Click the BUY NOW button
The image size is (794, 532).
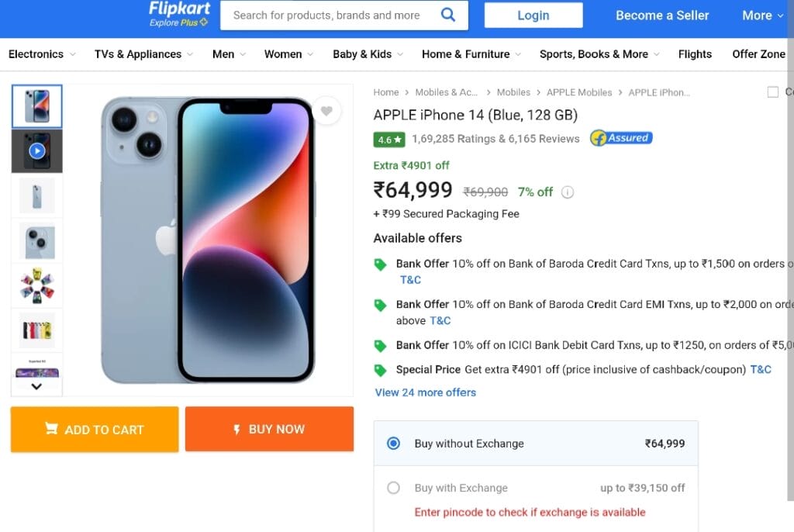[x=269, y=429]
